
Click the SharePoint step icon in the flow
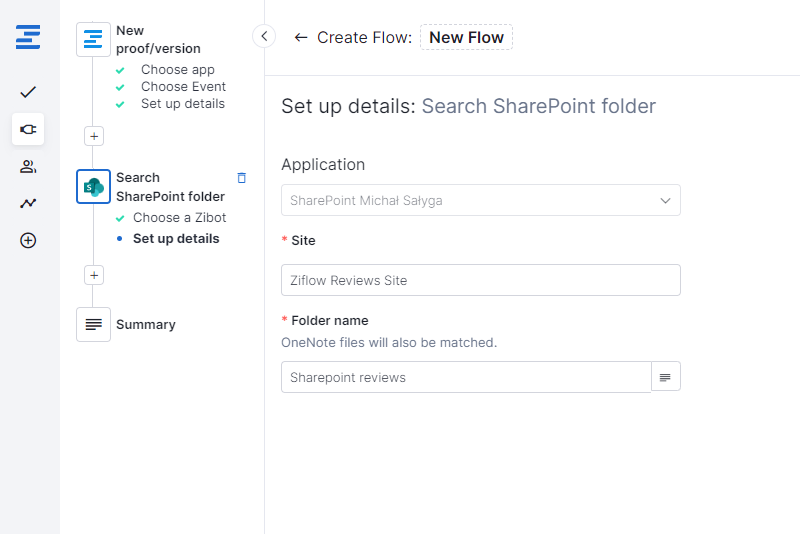pyautogui.click(x=93, y=187)
